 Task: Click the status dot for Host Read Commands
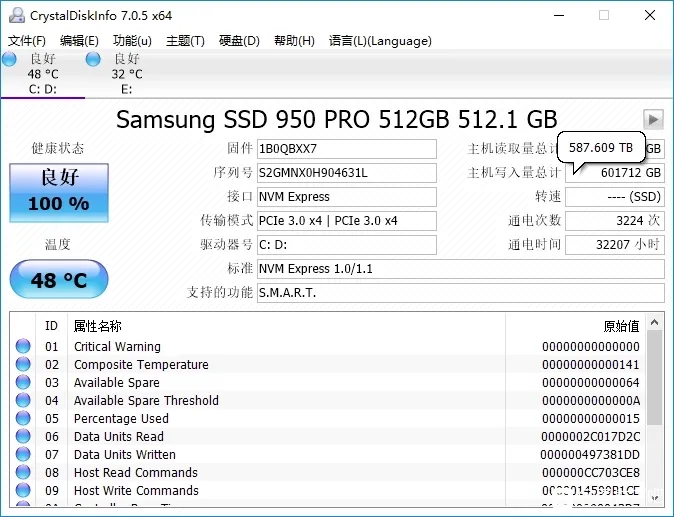point(23,472)
